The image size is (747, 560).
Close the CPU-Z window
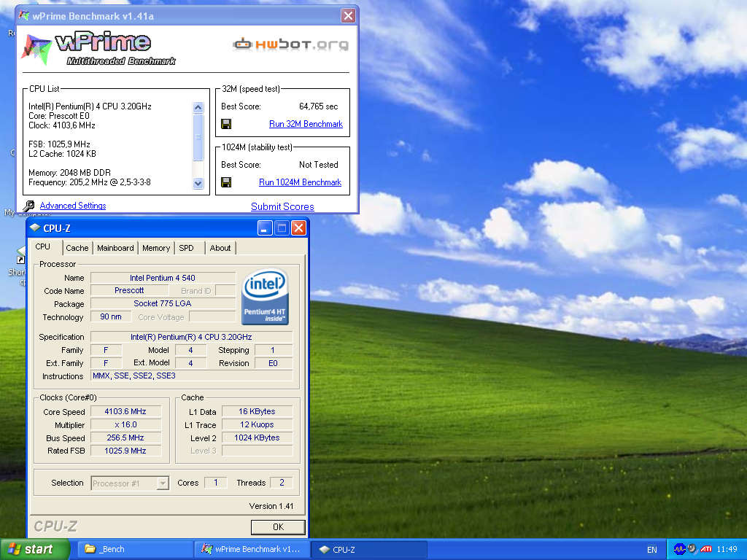point(298,228)
